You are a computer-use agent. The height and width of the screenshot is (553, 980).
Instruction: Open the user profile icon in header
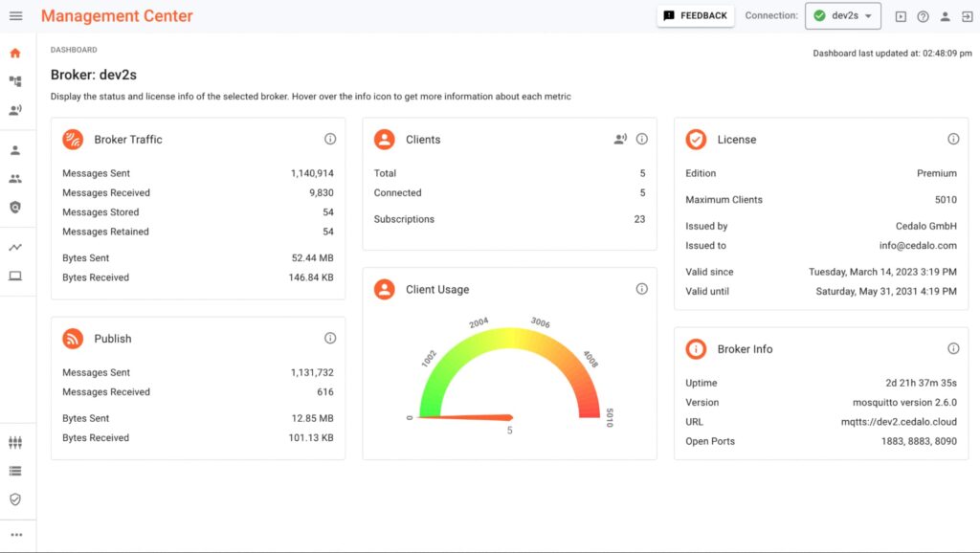point(945,16)
